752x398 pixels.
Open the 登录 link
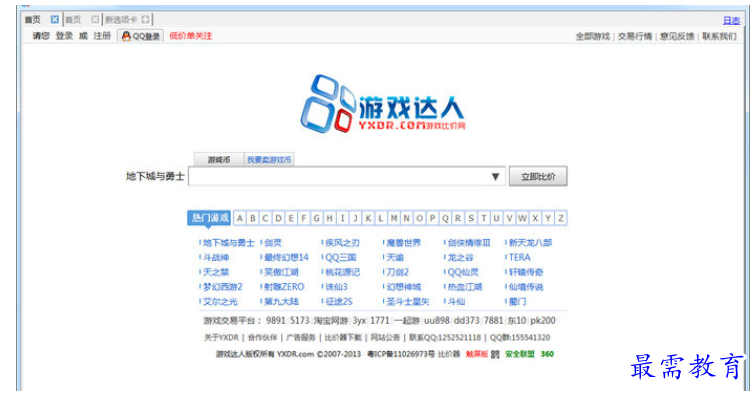(x=64, y=36)
